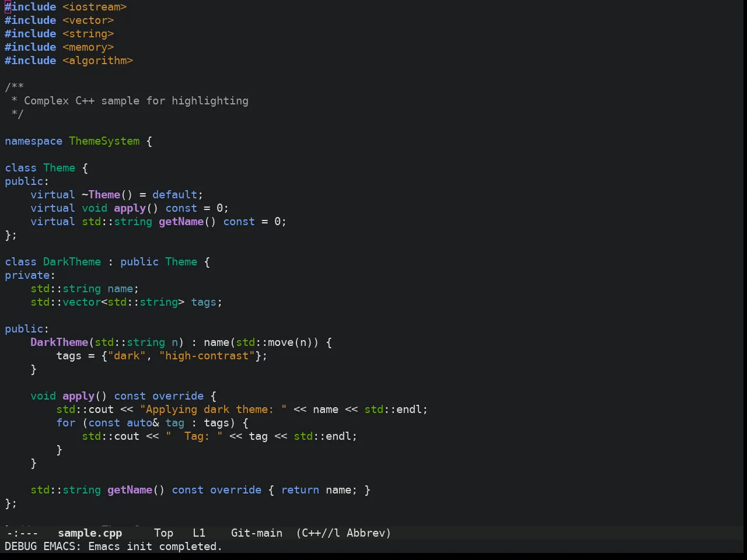Screen dimensions: 747x560
Task: Click 'name;' in 'std::string name;' member
Action: [123, 289]
